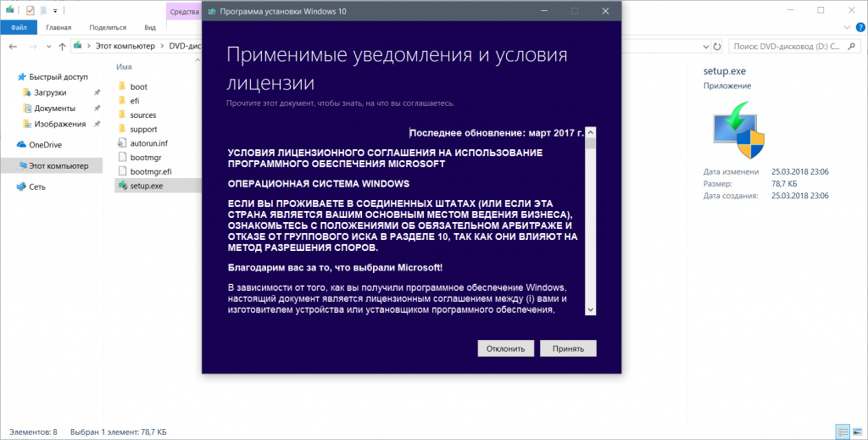
Task: Open the address bar history dropdown
Action: [x=706, y=47]
